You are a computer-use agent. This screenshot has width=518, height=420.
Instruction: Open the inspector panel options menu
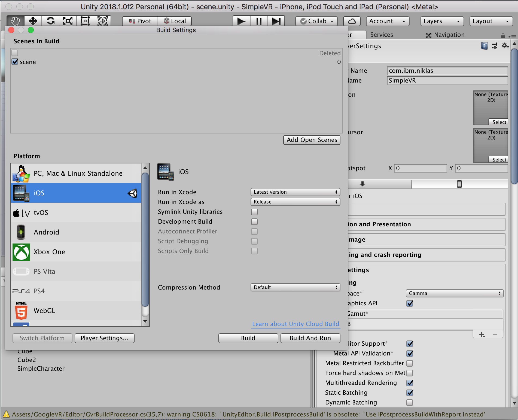[x=512, y=36]
